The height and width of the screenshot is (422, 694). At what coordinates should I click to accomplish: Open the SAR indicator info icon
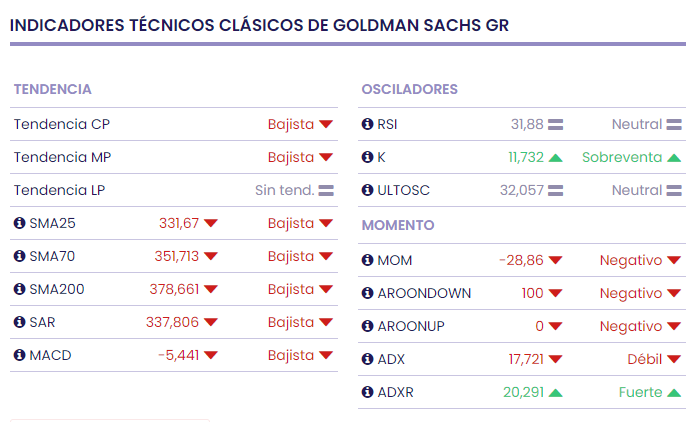click(19, 322)
